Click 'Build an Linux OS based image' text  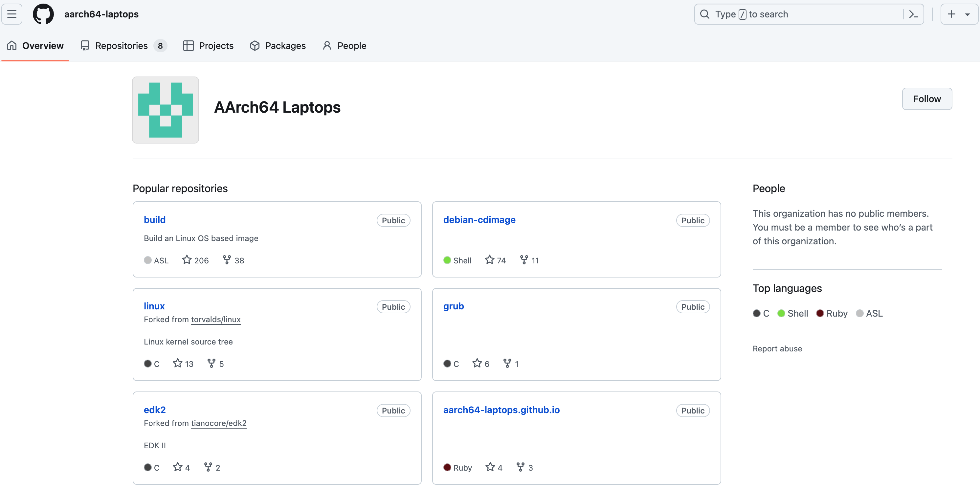click(201, 238)
